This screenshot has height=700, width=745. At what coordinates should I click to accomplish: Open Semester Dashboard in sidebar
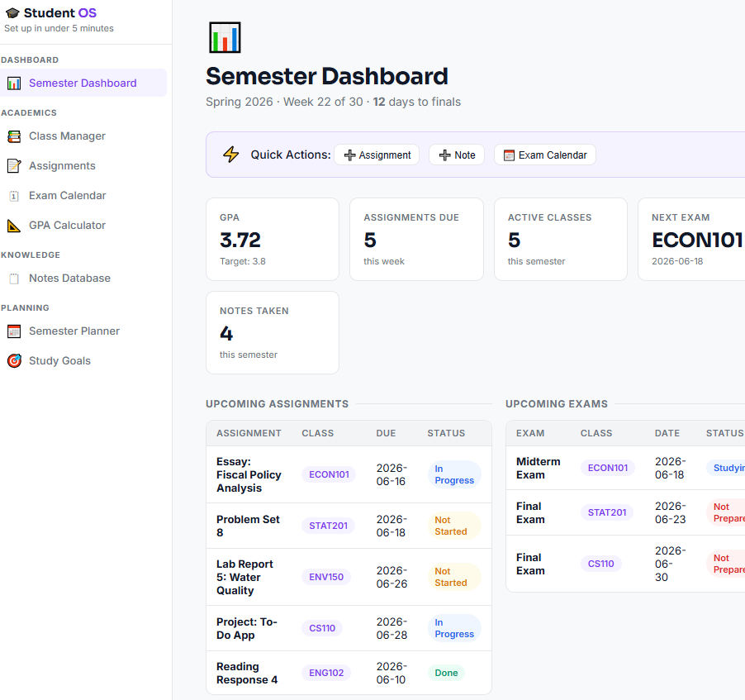[83, 83]
